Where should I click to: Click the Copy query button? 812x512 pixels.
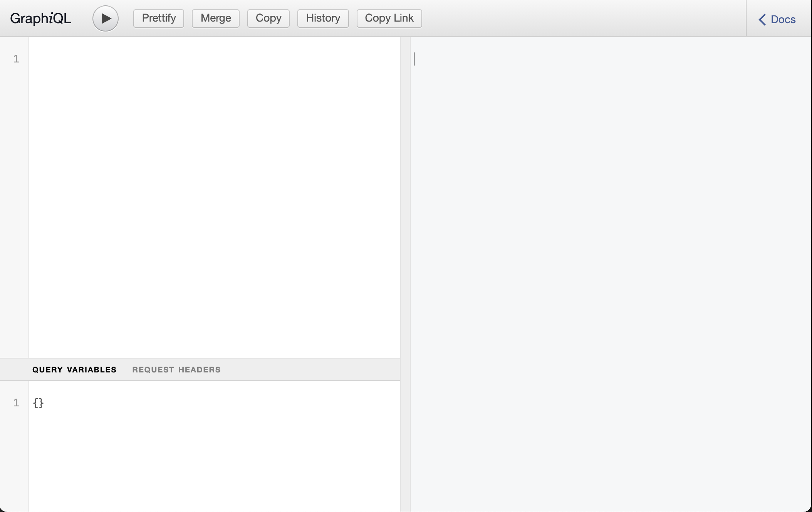click(268, 19)
